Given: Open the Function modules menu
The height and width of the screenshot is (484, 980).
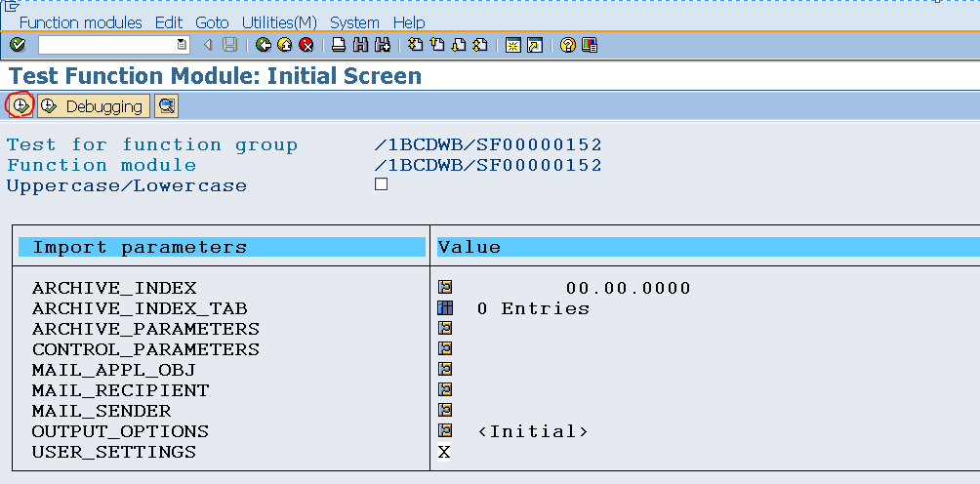Looking at the screenshot, I should [x=81, y=22].
